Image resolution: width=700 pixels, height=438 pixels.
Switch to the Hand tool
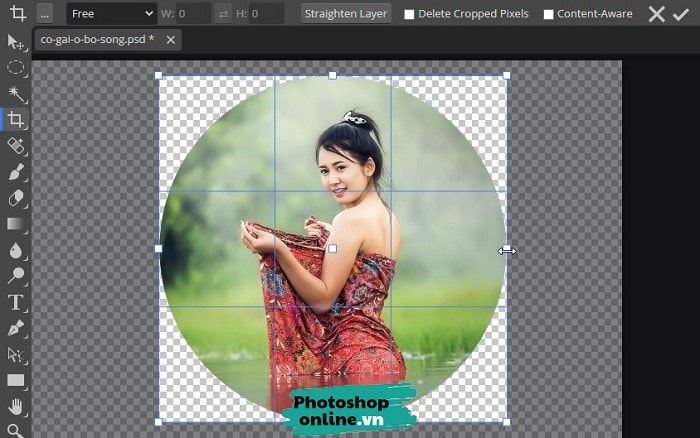coord(16,406)
